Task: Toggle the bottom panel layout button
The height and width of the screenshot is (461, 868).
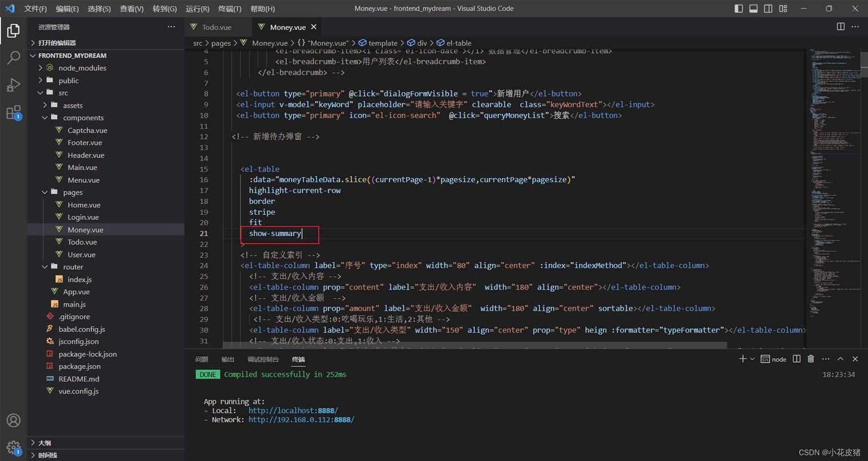Action: [x=753, y=9]
